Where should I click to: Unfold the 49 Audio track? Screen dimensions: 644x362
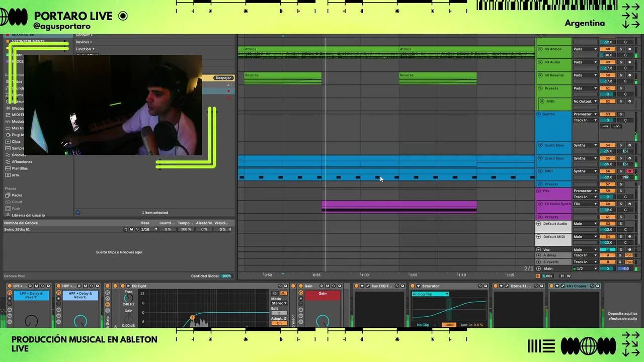[540, 62]
